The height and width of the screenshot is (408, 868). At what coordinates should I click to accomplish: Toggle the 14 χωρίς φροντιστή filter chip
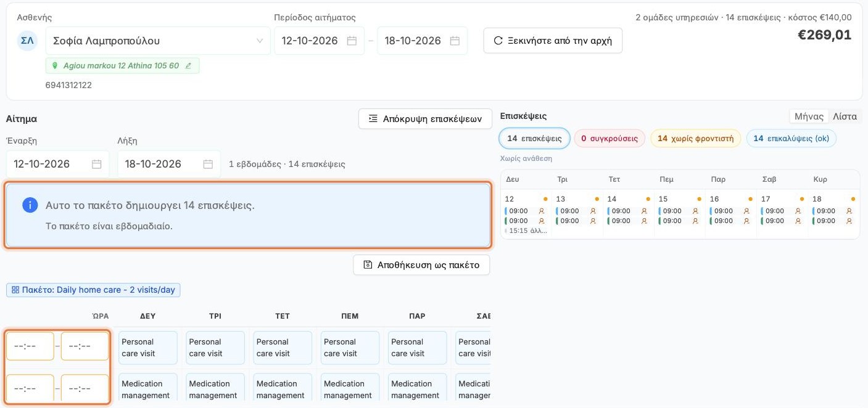click(x=695, y=139)
